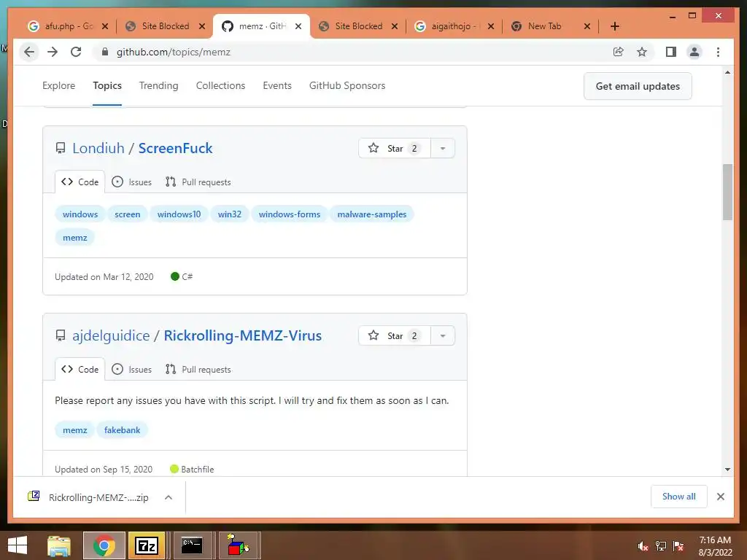Open Command Prompt from taskbar
Viewport: 747px width, 560px height.
coord(192,545)
